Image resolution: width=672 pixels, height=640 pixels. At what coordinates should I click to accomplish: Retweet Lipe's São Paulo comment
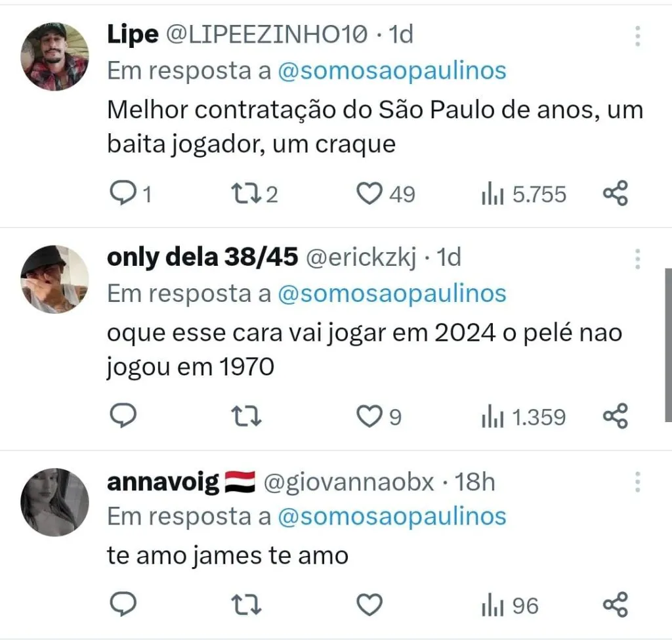point(246,194)
